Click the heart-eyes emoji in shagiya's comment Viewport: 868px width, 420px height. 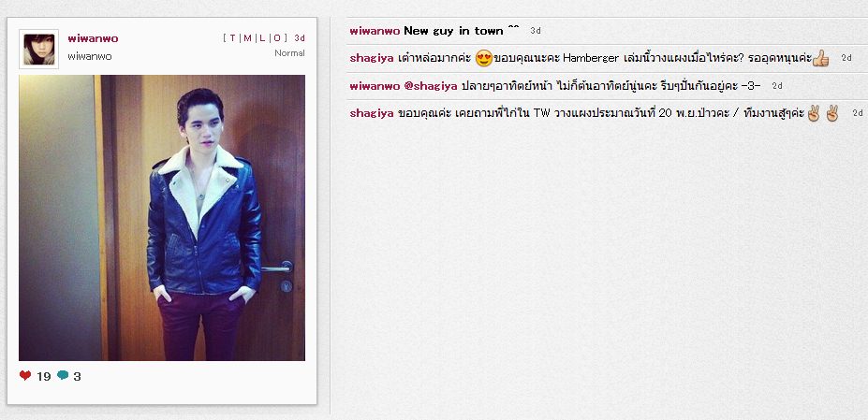coord(484,58)
